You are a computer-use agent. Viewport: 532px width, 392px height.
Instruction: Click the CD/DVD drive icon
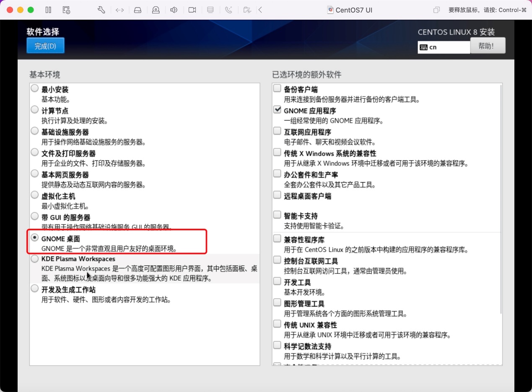point(156,10)
